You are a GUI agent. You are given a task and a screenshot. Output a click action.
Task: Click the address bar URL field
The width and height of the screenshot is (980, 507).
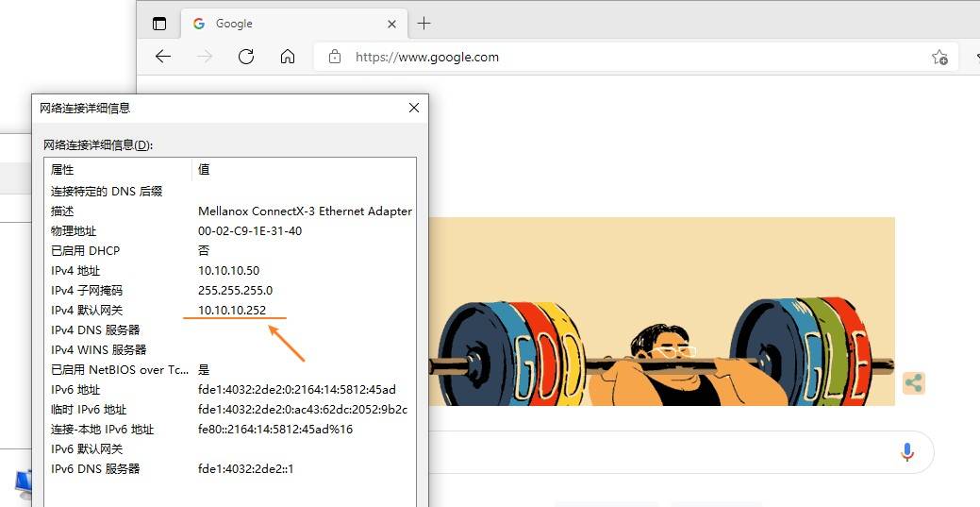(636, 57)
